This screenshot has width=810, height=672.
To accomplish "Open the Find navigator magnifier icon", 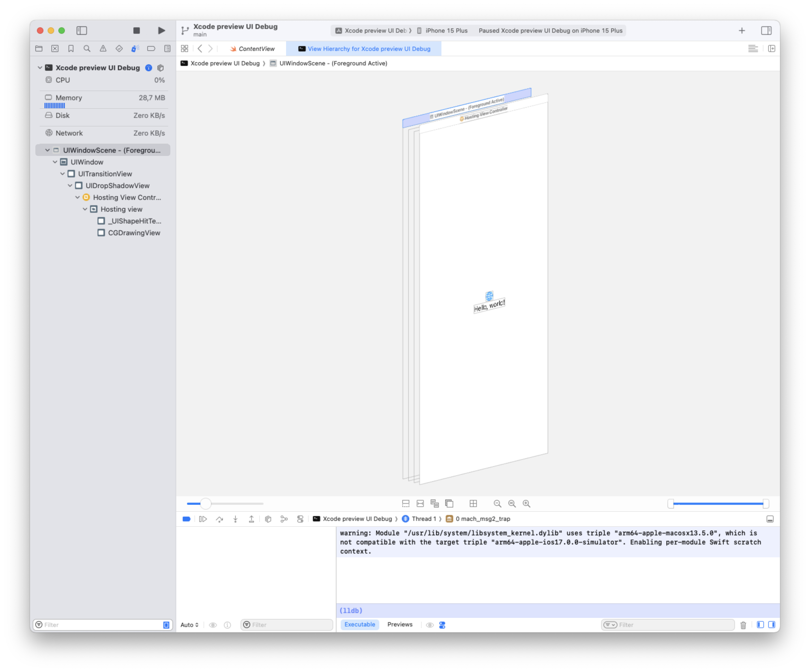I will pos(87,48).
